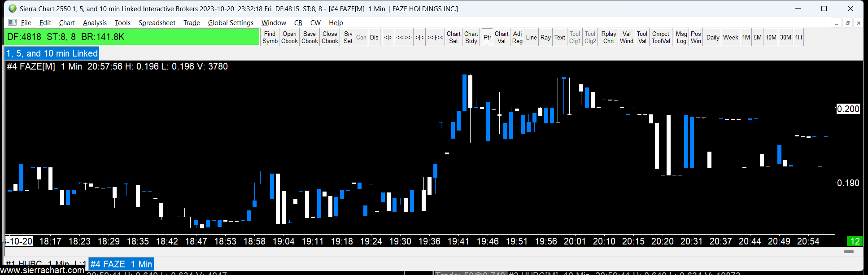This screenshot has width=868, height=275.
Task: Click the Dis disconnect button
Action: (x=374, y=37)
